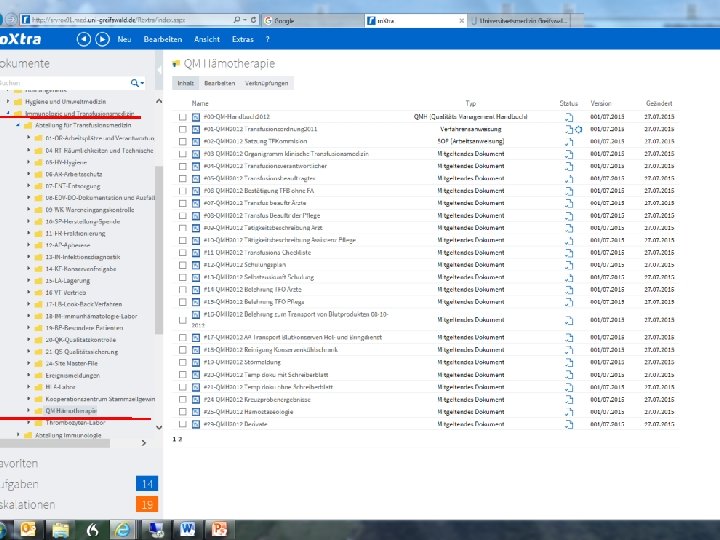Collapse Abteilung für Transfusionsmedizin node

coord(18,125)
